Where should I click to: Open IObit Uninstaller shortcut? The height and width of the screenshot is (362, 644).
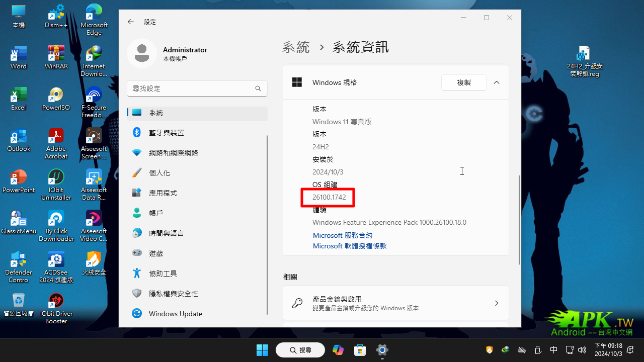point(56,185)
